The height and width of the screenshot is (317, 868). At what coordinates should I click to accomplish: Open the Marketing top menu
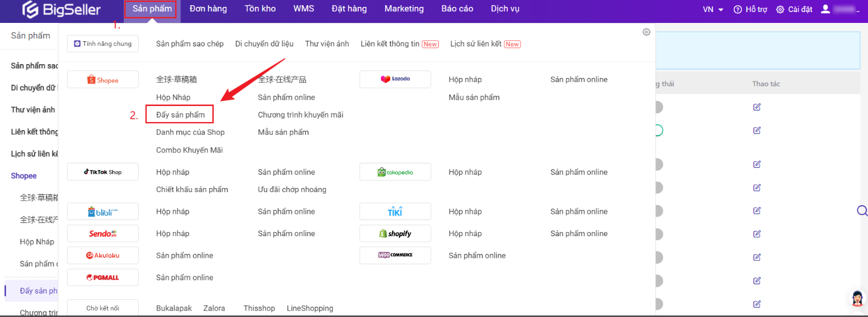pos(404,9)
